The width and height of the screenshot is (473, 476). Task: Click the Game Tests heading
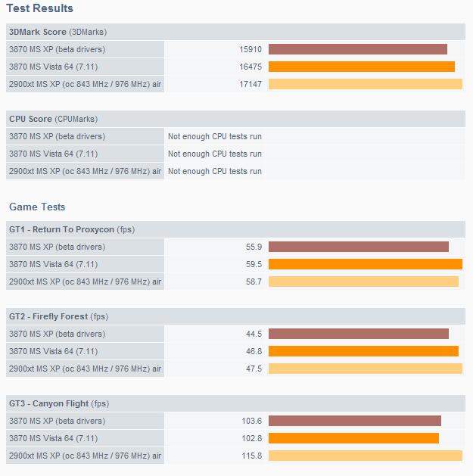[x=37, y=207]
